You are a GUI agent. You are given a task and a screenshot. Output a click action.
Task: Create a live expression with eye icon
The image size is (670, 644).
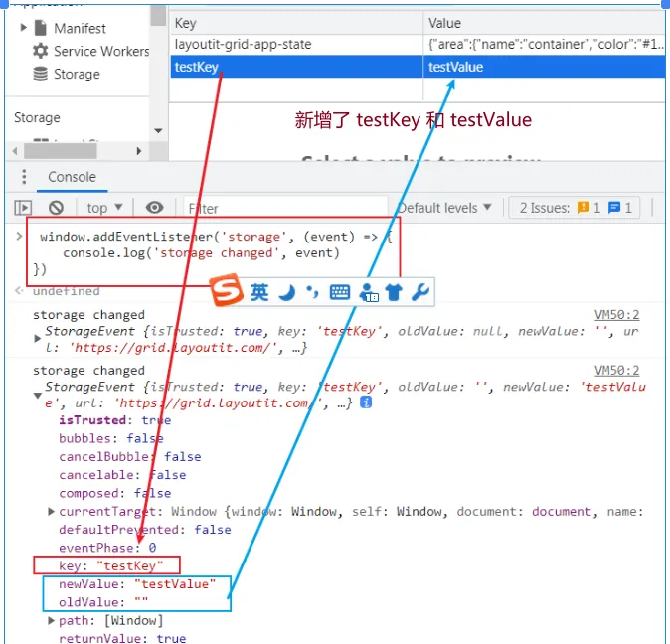click(x=154, y=208)
